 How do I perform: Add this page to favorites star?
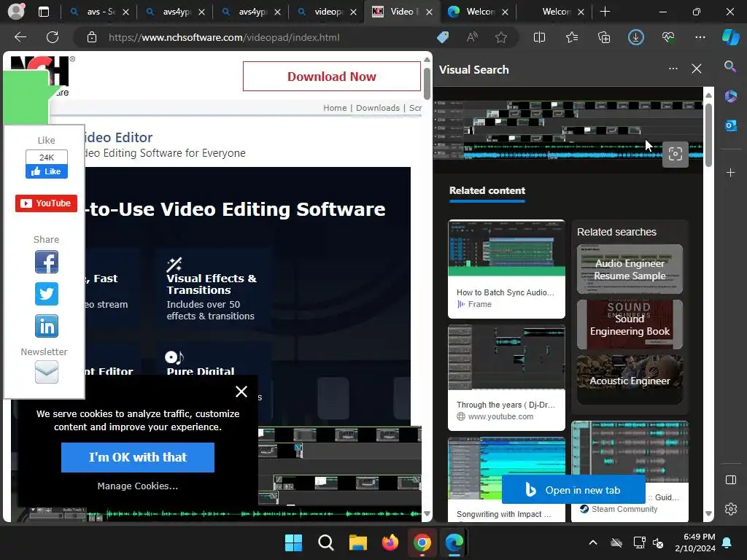pos(500,37)
